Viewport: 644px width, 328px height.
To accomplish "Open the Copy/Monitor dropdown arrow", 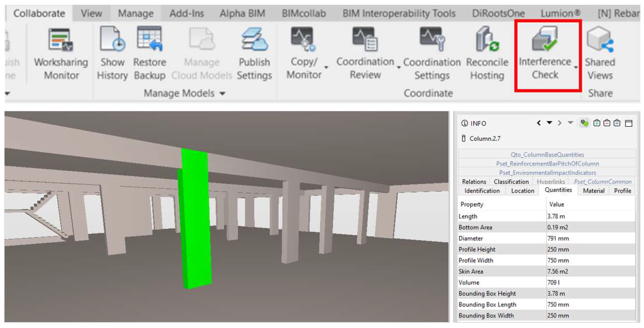I will click(x=326, y=67).
